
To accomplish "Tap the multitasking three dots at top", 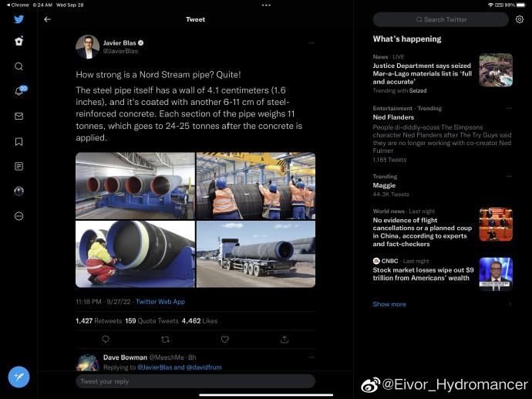I will tap(266, 5).
